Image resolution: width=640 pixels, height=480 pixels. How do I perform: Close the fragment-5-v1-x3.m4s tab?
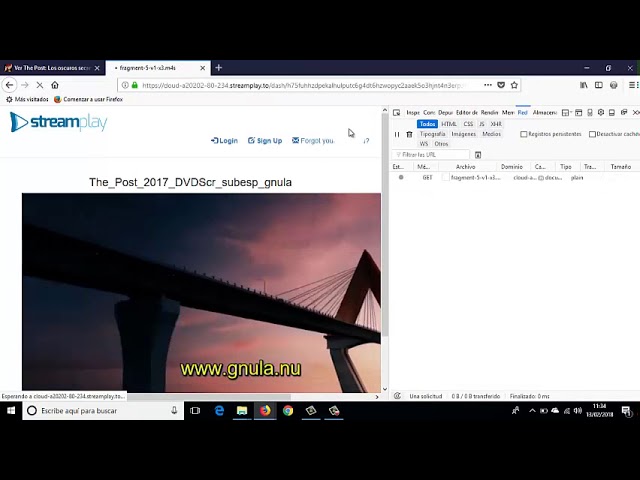point(202,68)
